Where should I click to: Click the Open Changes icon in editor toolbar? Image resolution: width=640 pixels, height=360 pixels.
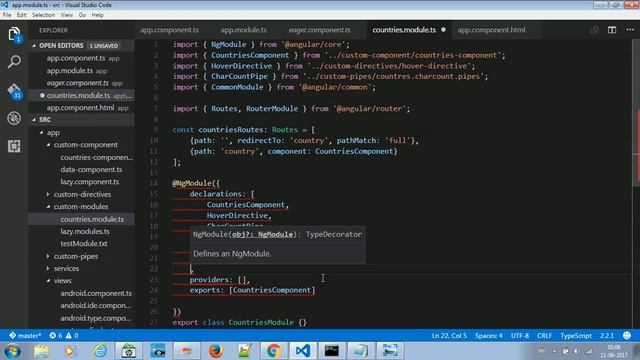coord(594,30)
